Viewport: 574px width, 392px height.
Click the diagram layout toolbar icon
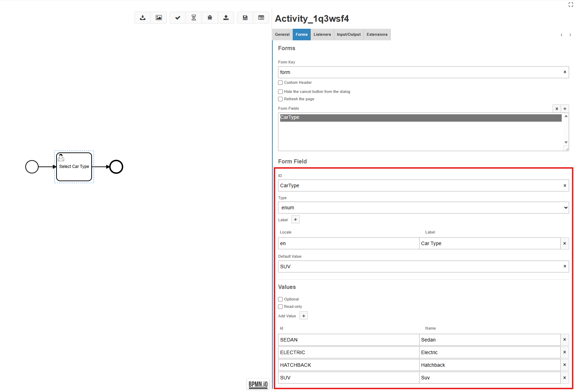tap(194, 18)
